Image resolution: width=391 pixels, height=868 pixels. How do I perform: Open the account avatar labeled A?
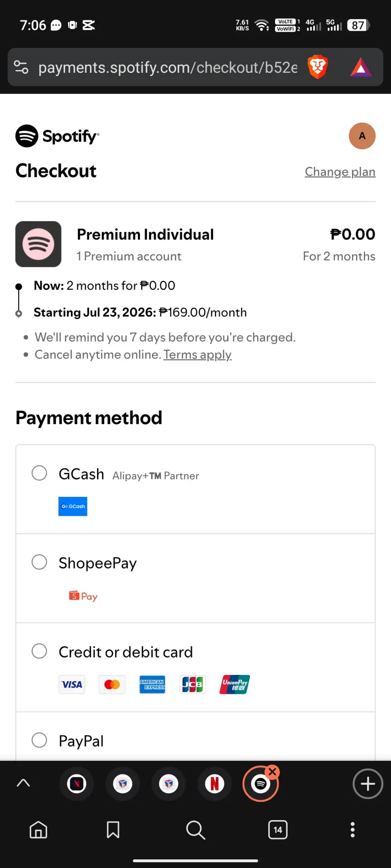tap(362, 136)
